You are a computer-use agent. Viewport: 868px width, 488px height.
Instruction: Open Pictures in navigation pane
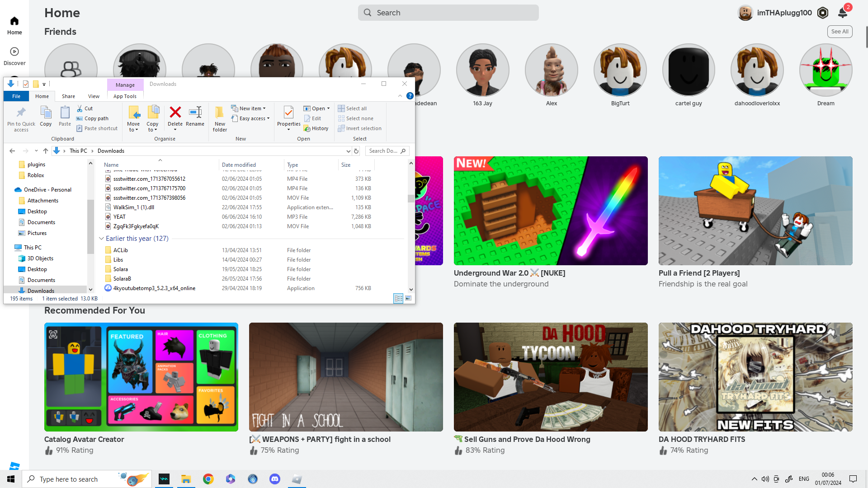[x=37, y=233]
